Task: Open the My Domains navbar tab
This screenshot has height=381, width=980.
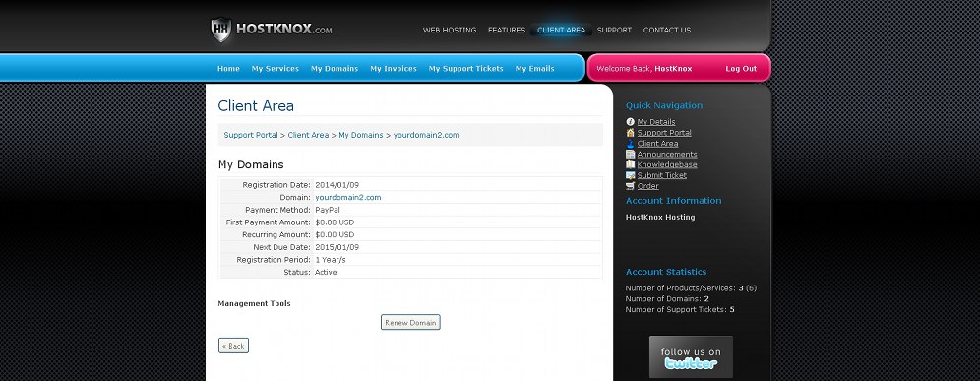Action: point(335,69)
